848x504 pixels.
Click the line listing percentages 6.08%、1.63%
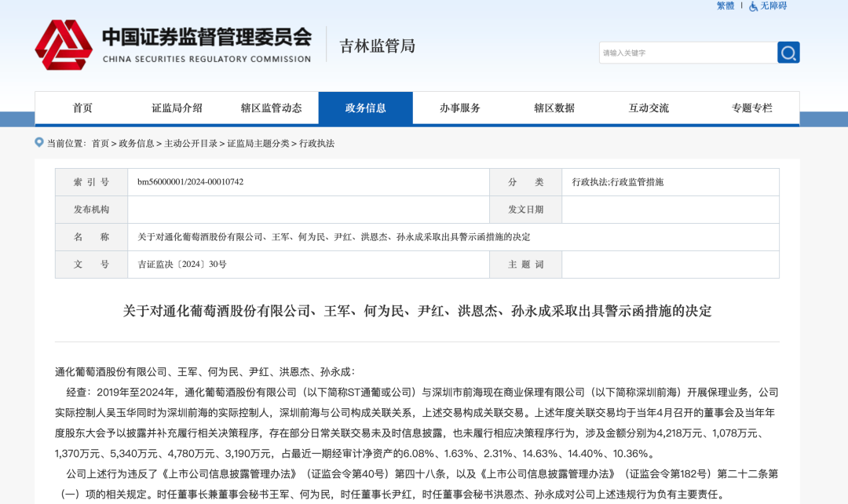pos(355,454)
